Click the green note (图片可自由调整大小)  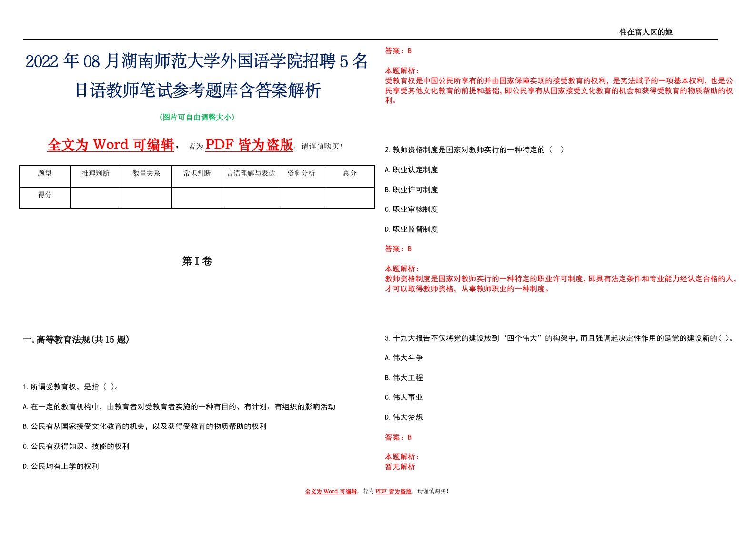click(197, 117)
